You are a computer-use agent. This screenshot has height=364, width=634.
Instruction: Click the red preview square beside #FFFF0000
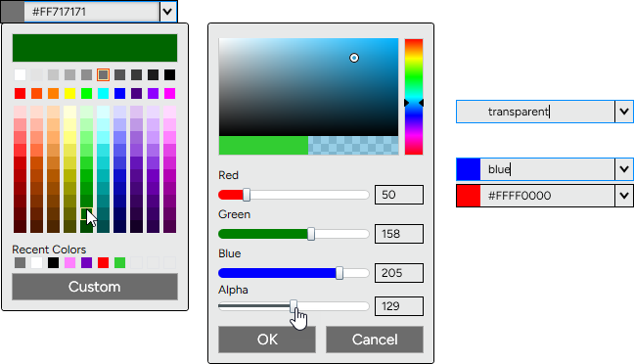point(469,196)
